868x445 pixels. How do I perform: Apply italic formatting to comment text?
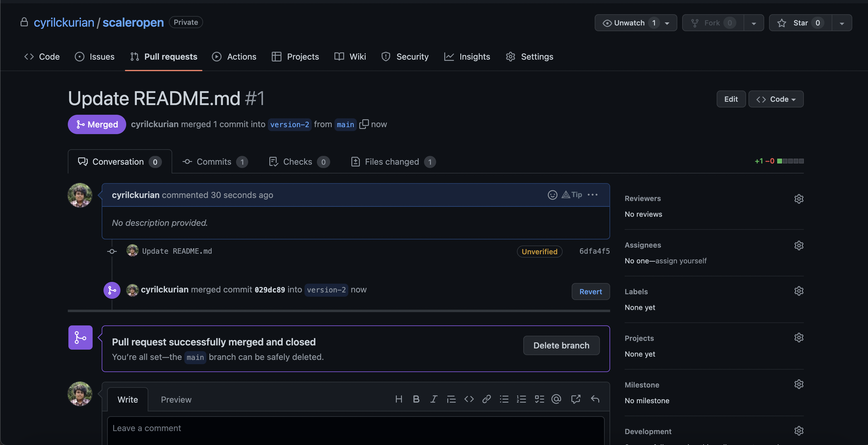tap(434, 399)
